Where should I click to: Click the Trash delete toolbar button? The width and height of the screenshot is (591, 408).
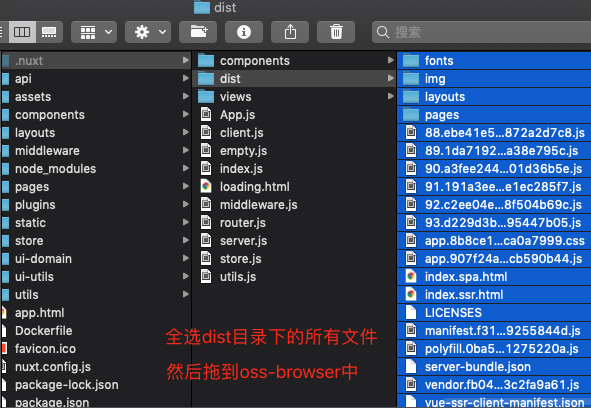click(336, 32)
